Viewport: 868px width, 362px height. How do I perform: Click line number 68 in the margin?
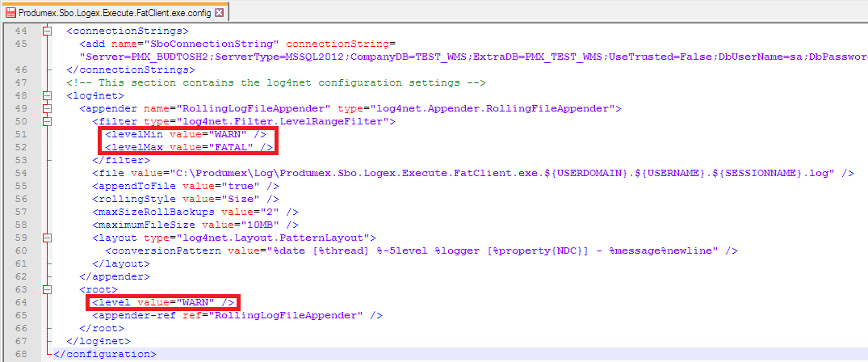[21, 354]
